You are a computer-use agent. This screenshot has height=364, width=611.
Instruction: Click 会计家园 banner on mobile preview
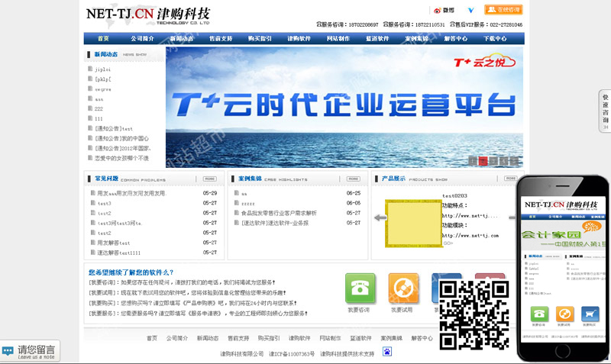563,235
